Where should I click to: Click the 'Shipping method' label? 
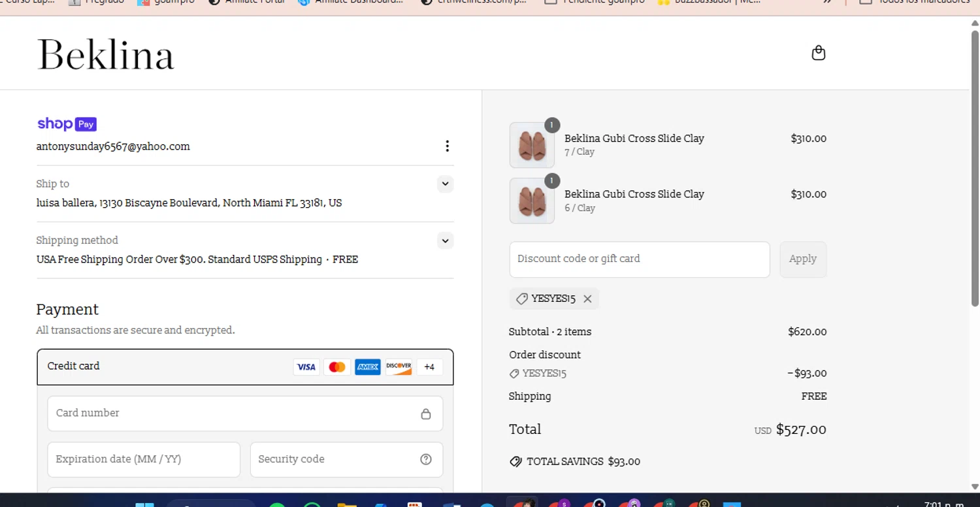point(77,240)
